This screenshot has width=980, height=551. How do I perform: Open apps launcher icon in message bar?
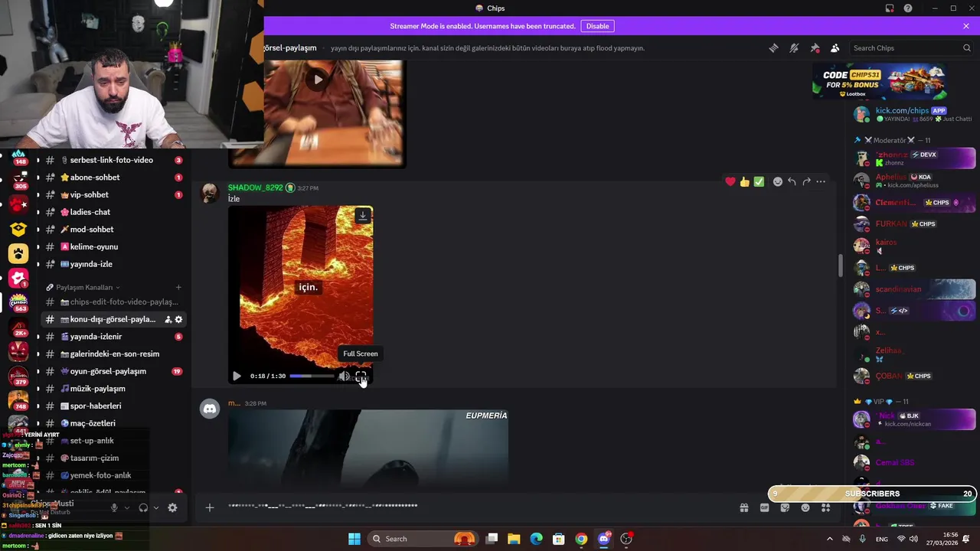(825, 507)
